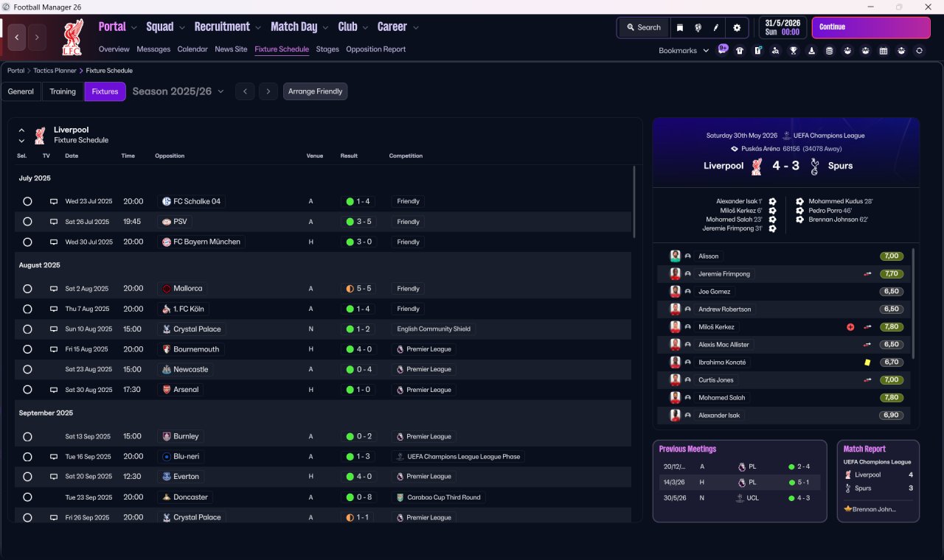This screenshot has width=944, height=560.
Task: Open the pencil notes icon in the top bar
Action: pyautogui.click(x=715, y=27)
